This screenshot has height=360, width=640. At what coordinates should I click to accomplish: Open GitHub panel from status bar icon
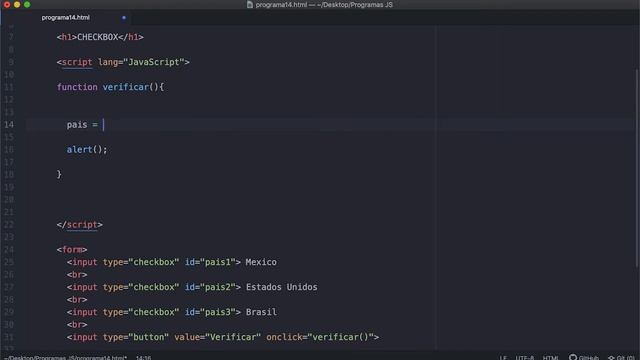(584, 357)
